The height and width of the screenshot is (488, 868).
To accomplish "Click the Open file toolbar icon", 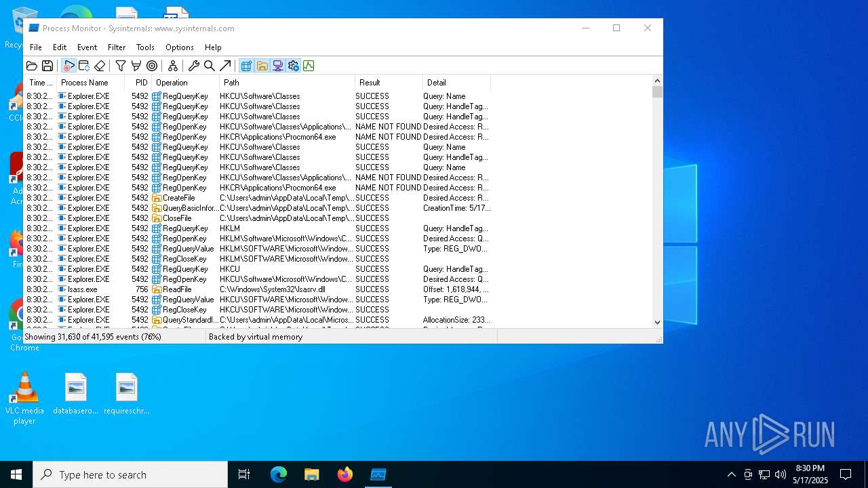I will point(32,66).
